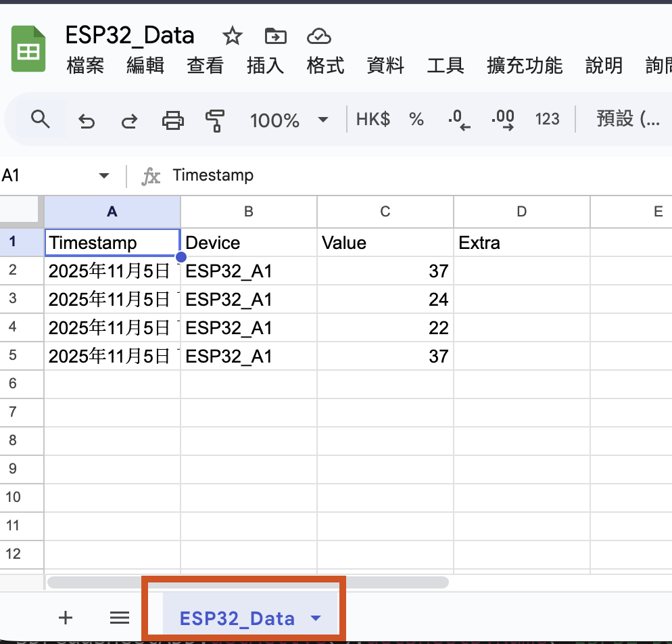Check the cloud save status icon

318,36
